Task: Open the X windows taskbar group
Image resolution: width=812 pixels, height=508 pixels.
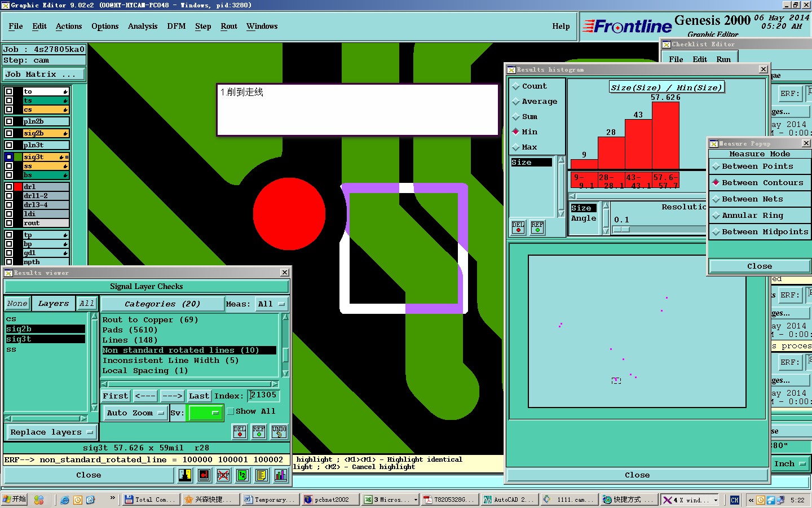Action: pyautogui.click(x=690, y=500)
